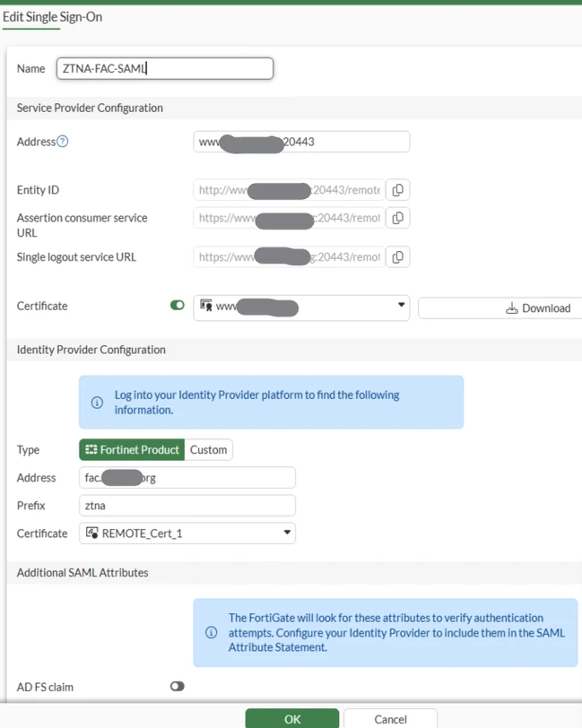Click the download icon on Download button

click(512, 308)
